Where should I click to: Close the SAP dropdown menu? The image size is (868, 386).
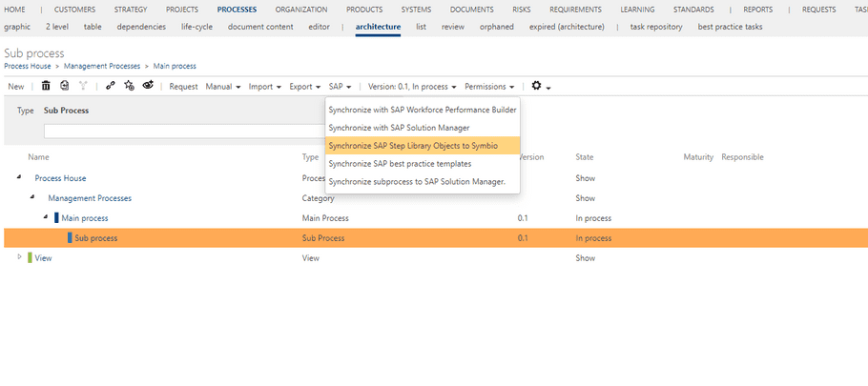tap(340, 87)
